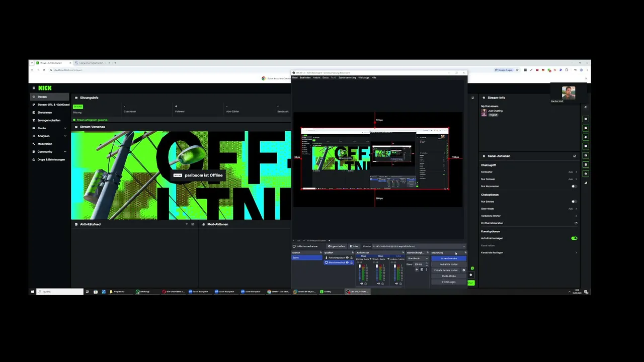Click the Aktivitätsfeed filter icon
The width and height of the screenshot is (644, 362).
click(187, 224)
